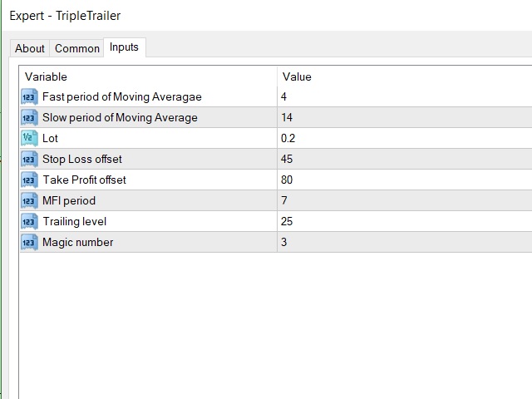532x399 pixels.
Task: Edit the Trailing level value 25
Action: click(x=405, y=222)
